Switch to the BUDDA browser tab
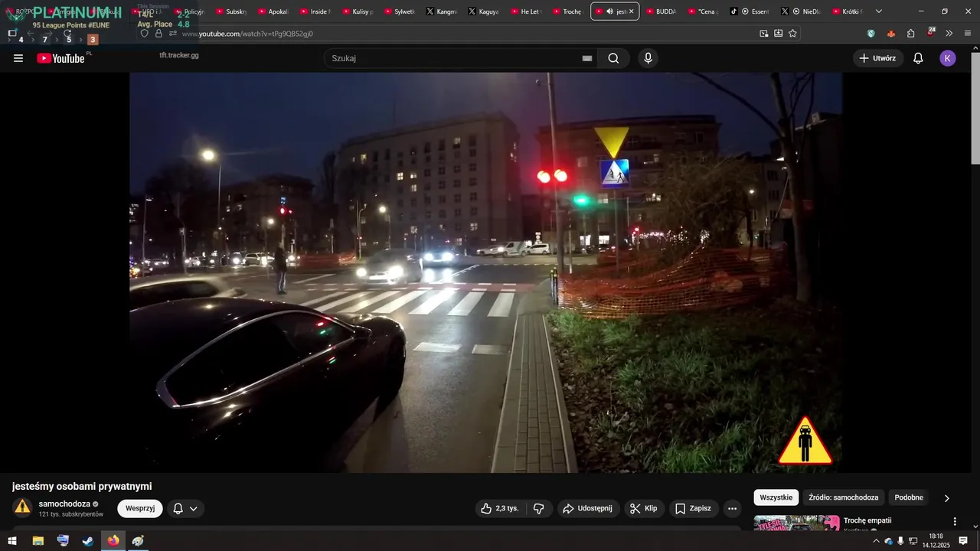The width and height of the screenshot is (980, 551). (x=661, y=11)
